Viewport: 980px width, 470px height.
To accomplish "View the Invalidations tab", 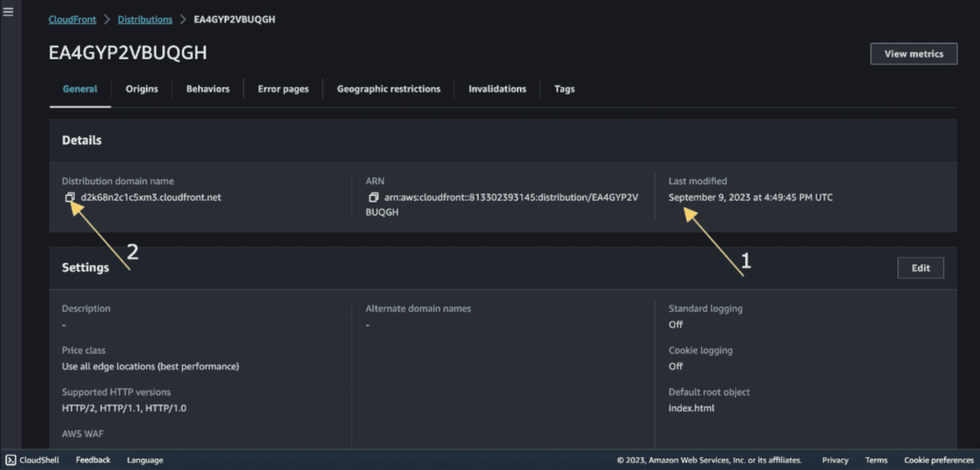I will tap(497, 89).
